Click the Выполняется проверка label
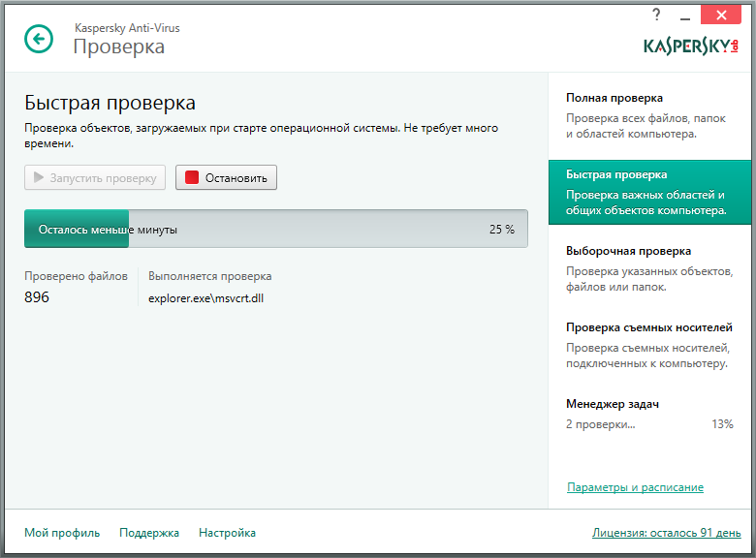 click(x=209, y=276)
